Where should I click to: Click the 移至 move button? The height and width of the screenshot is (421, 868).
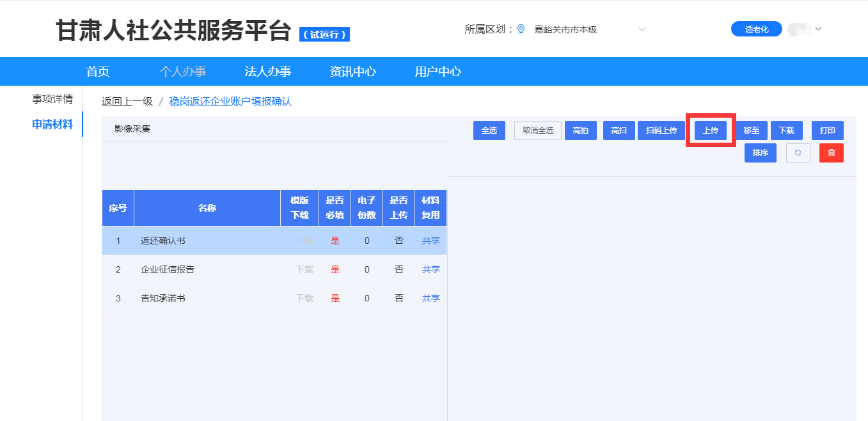pos(751,131)
